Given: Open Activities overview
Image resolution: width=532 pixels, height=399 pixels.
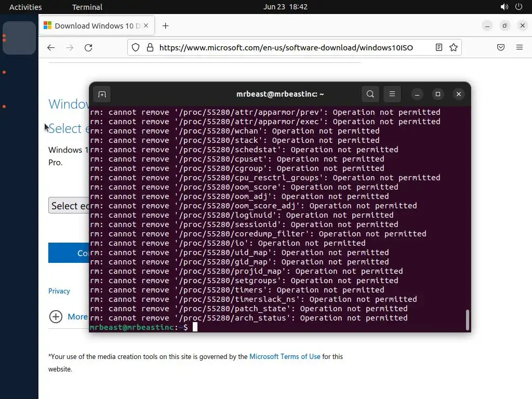Looking at the screenshot, I should tap(25, 7).
